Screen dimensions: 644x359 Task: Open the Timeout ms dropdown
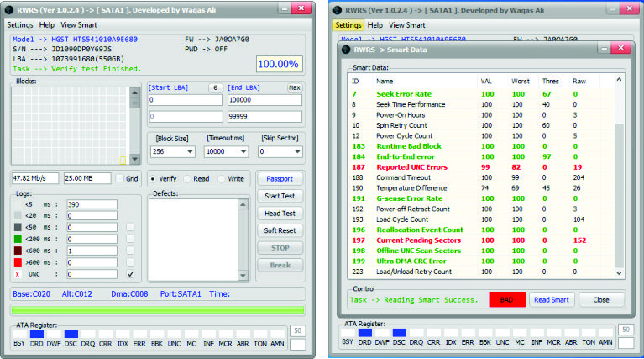tap(243, 151)
